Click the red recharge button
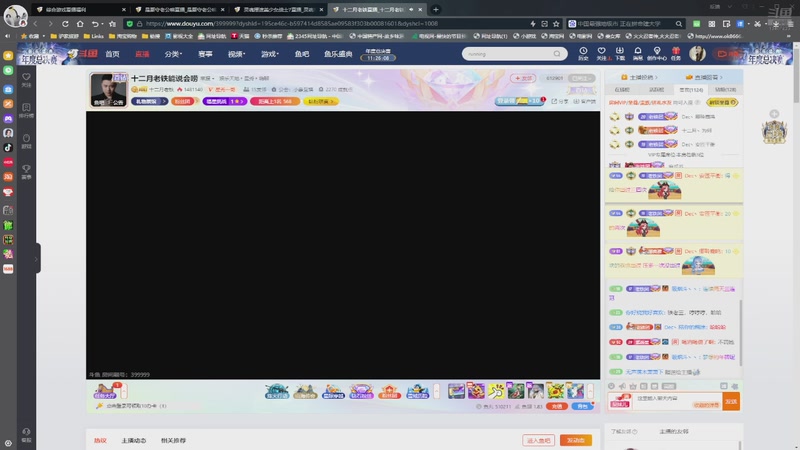 coord(557,407)
